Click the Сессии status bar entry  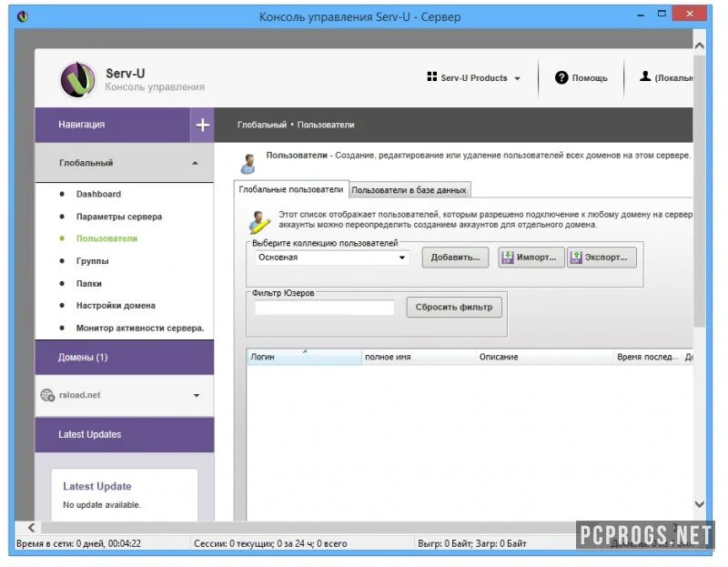tap(270, 543)
